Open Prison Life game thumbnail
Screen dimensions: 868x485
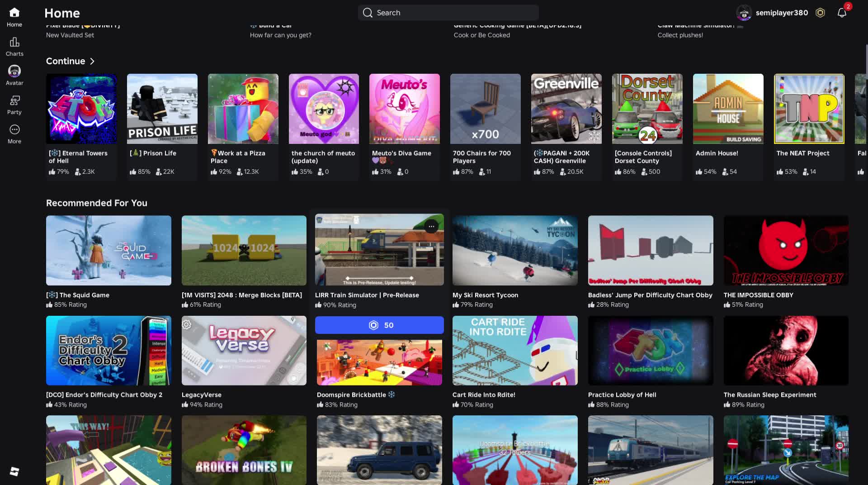(162, 109)
